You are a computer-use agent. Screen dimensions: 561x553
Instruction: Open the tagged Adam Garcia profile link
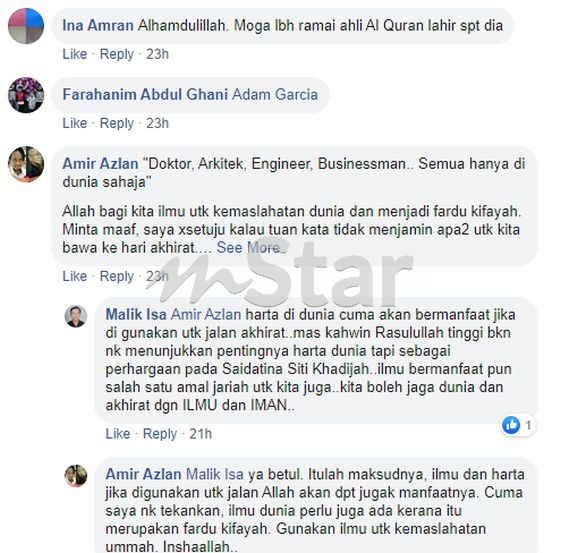(x=275, y=95)
